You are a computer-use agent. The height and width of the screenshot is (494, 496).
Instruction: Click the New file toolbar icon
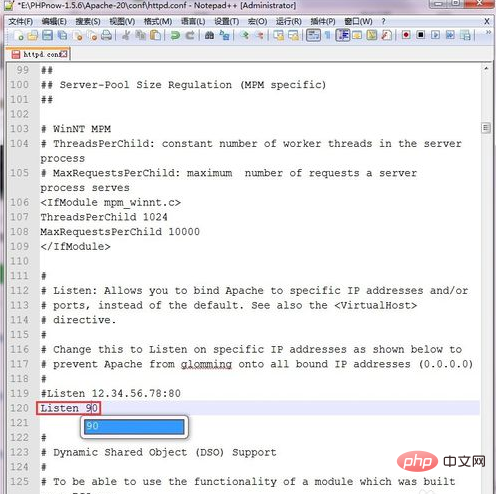click(19, 35)
